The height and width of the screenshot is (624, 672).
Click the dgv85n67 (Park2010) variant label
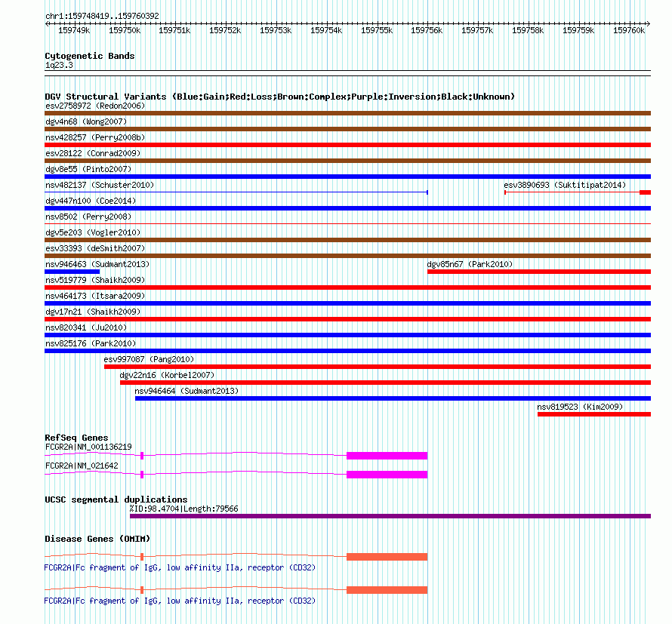pyautogui.click(x=470, y=264)
